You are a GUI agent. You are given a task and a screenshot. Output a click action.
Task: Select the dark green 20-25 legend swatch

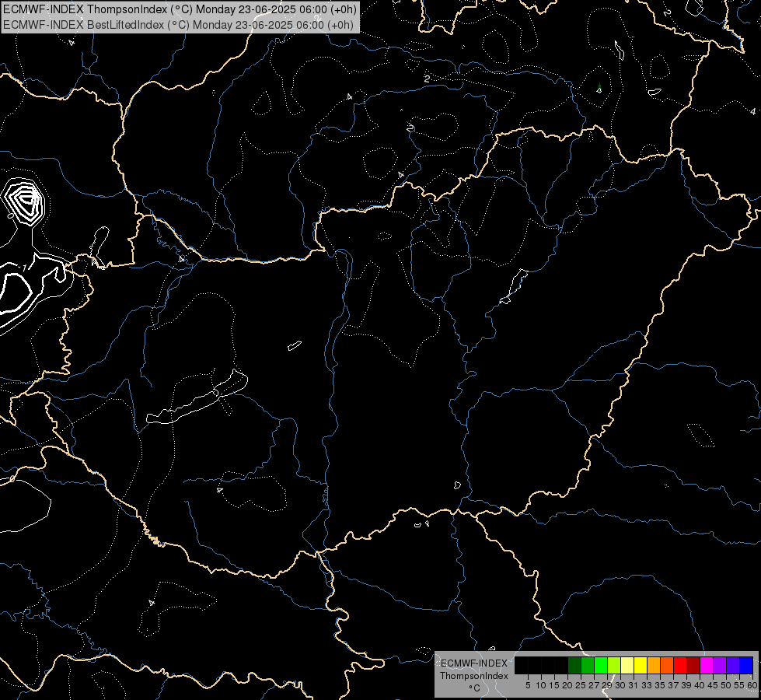point(574,665)
